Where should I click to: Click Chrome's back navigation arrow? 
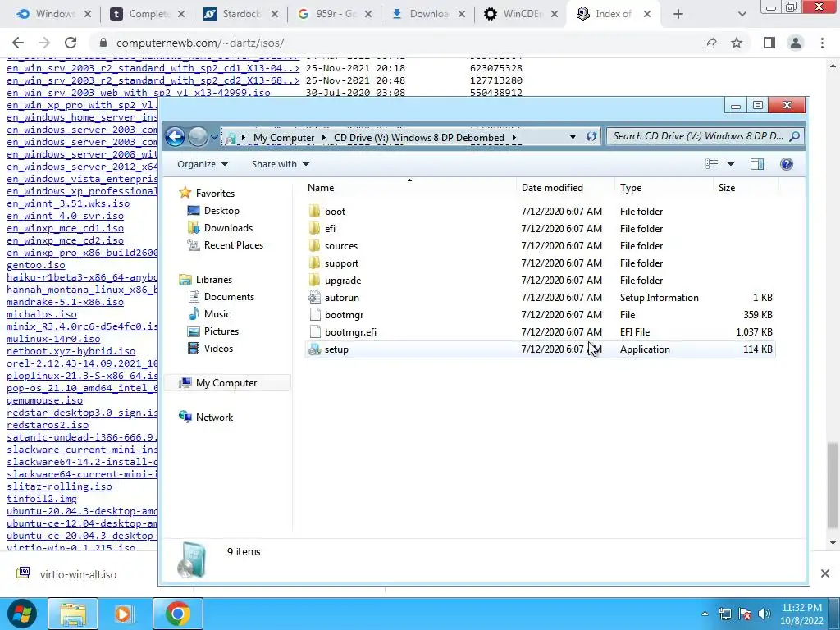click(x=18, y=43)
